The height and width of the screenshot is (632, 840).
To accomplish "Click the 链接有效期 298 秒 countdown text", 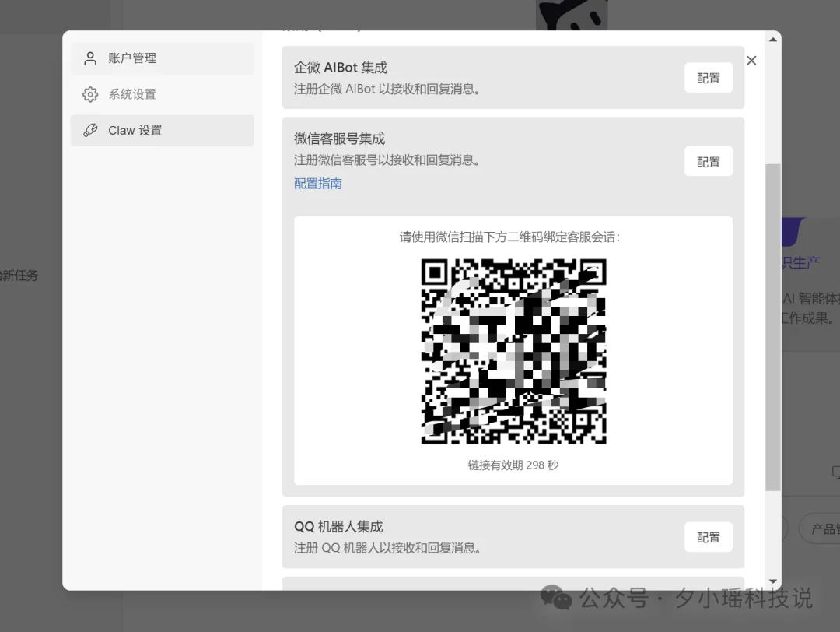I will tap(513, 465).
